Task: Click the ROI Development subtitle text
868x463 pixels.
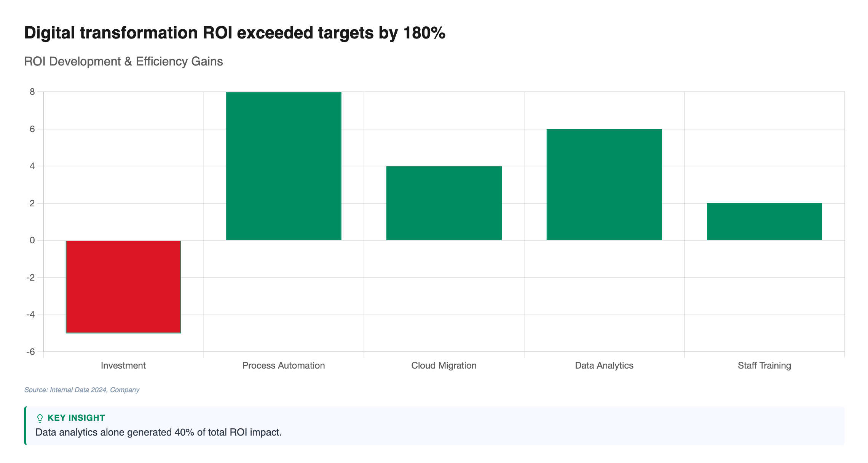Action: [123, 61]
